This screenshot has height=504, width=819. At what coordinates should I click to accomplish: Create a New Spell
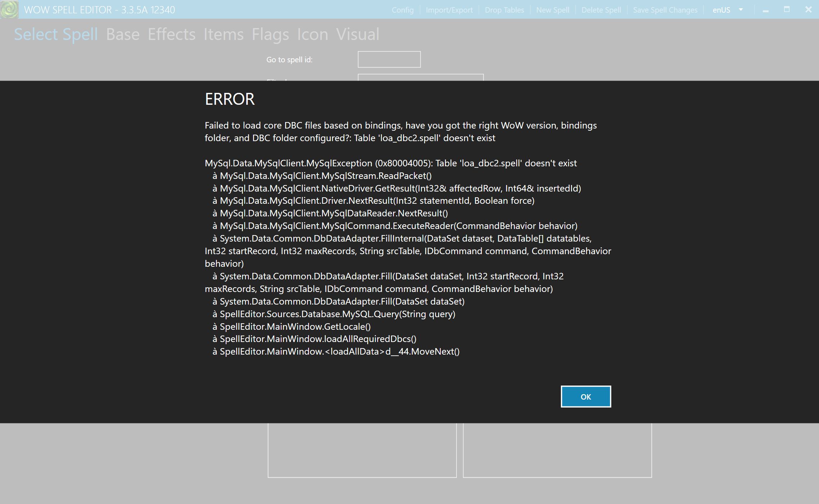tap(552, 10)
